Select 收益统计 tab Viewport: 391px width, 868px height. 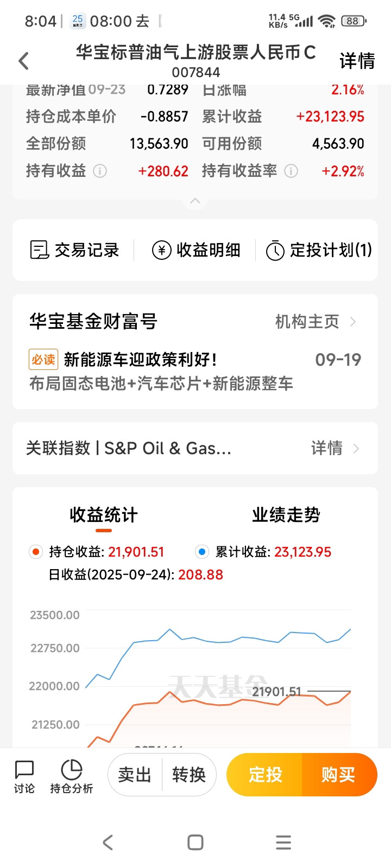104,515
